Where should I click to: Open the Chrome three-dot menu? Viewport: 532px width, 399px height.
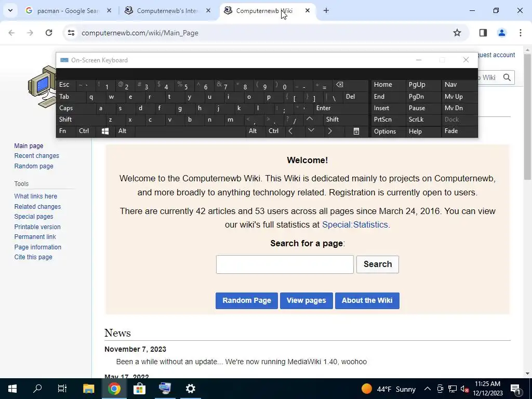pos(520,33)
